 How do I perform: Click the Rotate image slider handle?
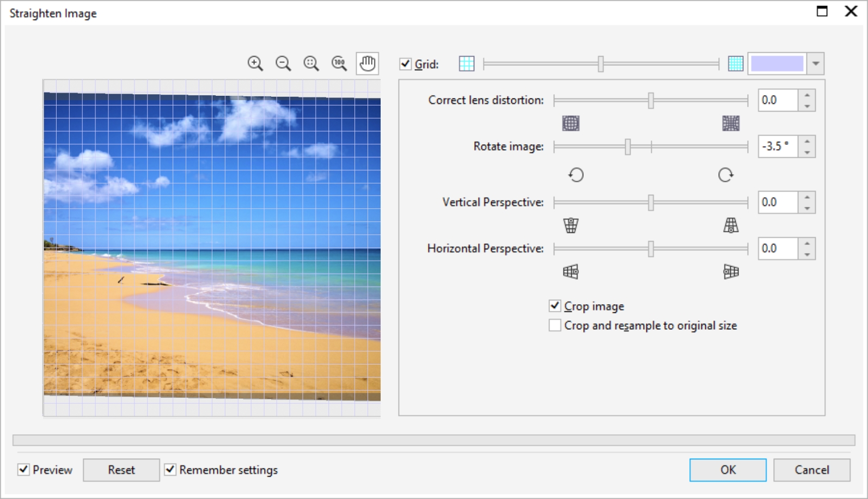628,146
